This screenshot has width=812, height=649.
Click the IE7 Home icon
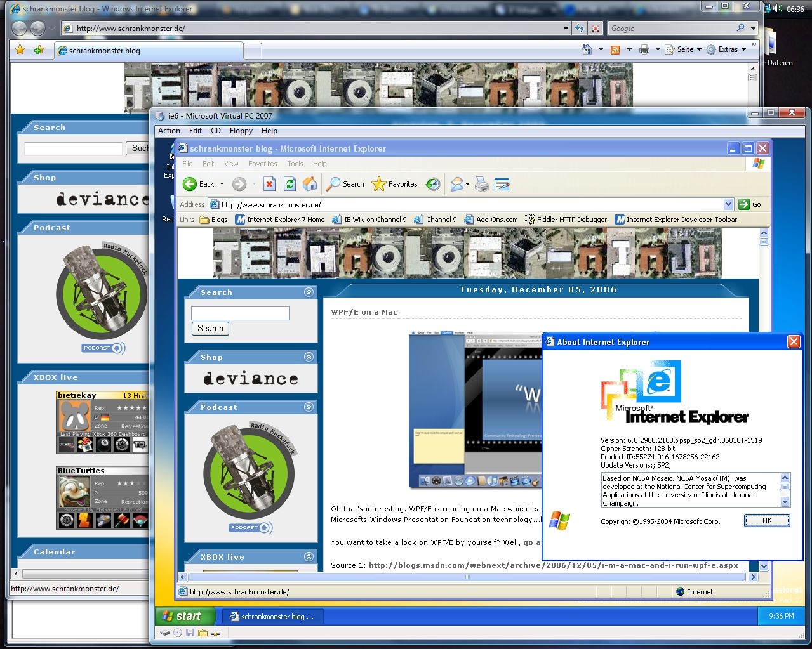point(587,49)
